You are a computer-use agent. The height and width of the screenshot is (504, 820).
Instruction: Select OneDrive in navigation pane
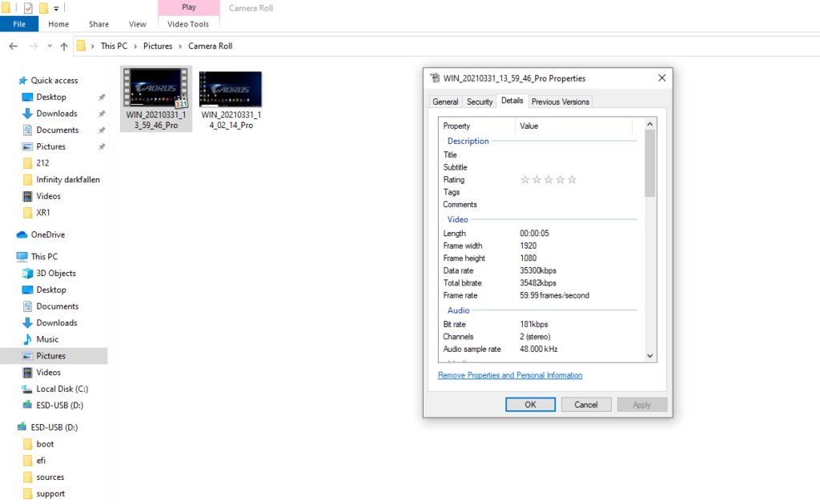coord(47,234)
